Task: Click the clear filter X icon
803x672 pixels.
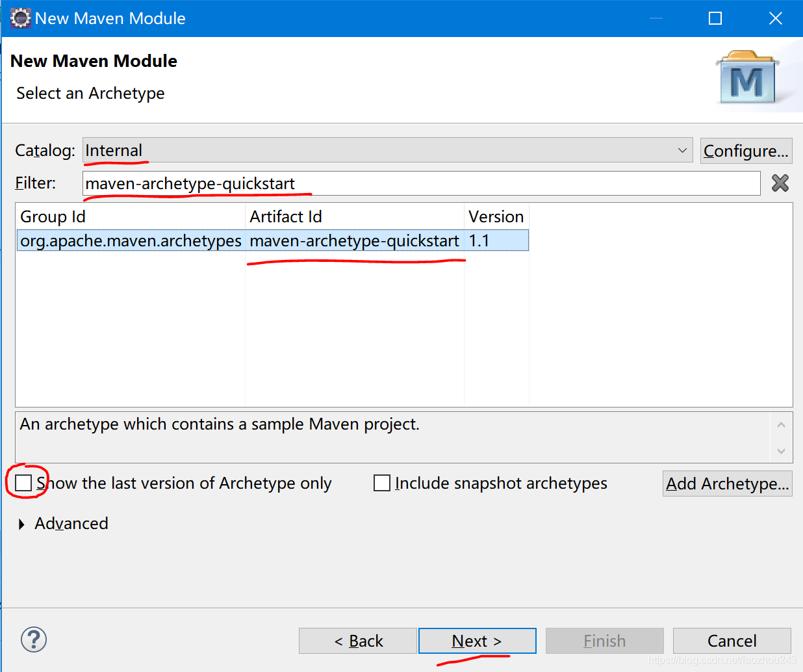Action: pyautogui.click(x=780, y=183)
